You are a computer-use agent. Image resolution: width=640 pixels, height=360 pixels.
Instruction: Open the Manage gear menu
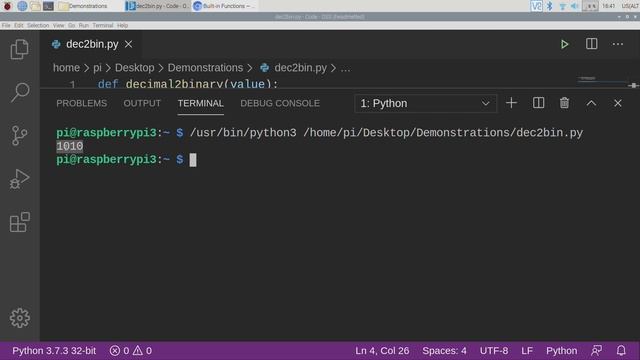point(20,318)
